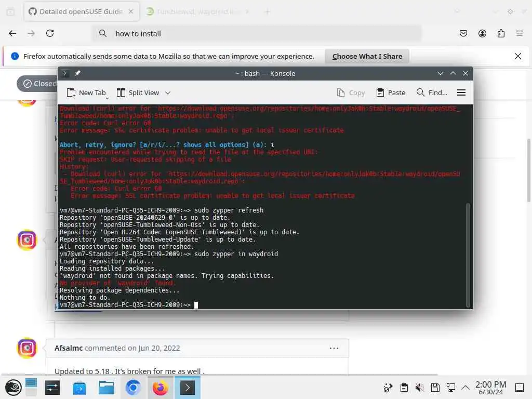Image resolution: width=532 pixels, height=399 pixels.
Task: Click the Afsalmc username link
Action: coord(69,348)
